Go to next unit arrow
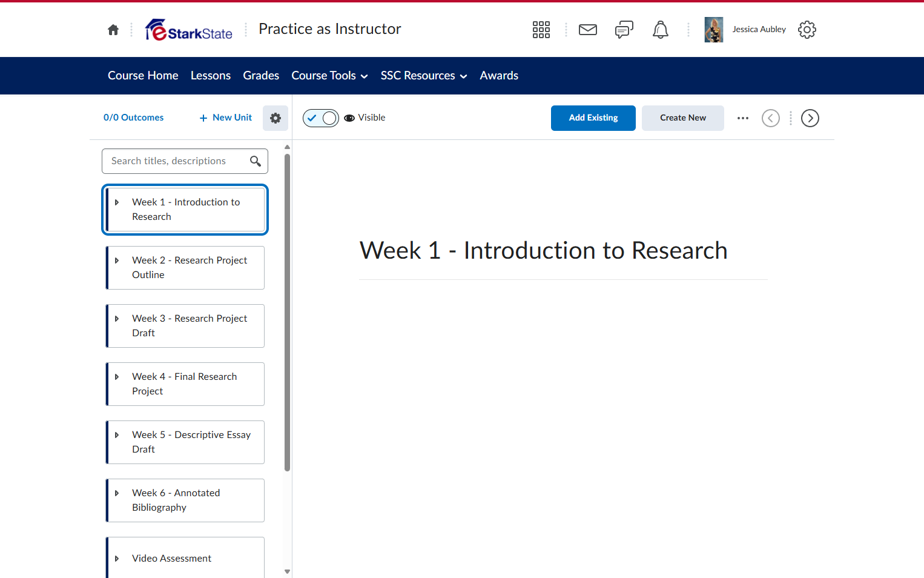The width and height of the screenshot is (924, 578). coord(810,118)
